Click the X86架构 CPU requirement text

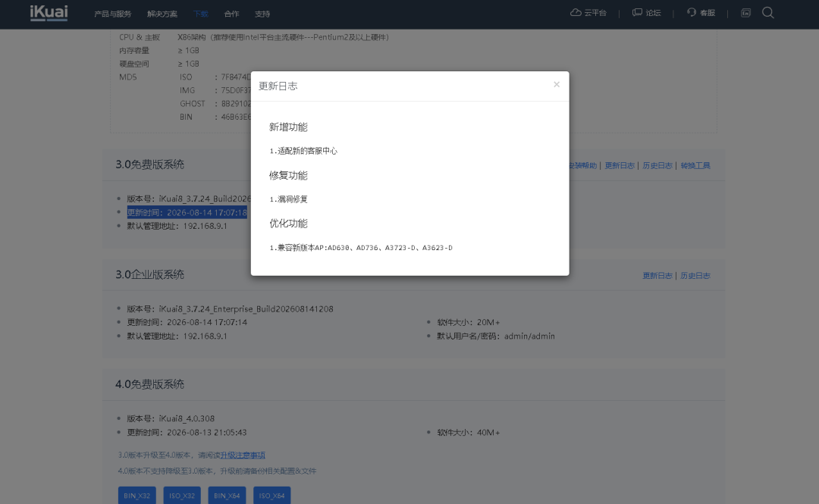(283, 37)
